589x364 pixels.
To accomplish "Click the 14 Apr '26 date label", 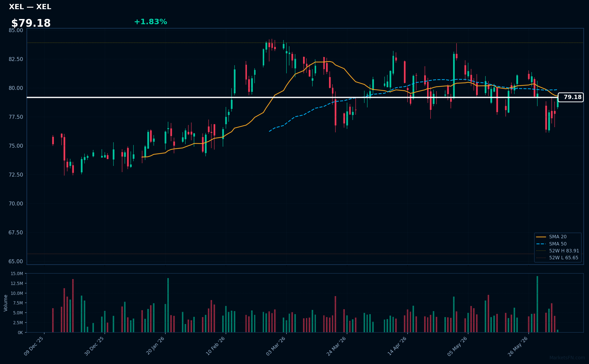I will point(397,346).
